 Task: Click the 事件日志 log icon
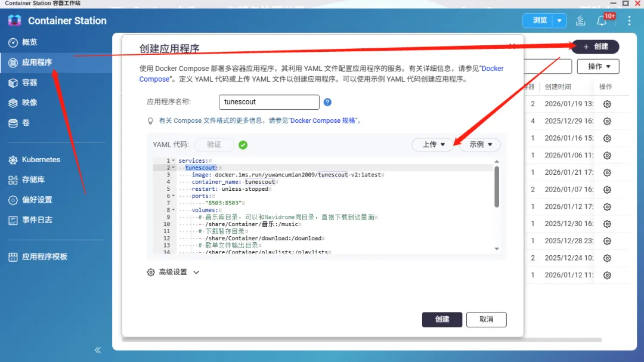[13, 220]
